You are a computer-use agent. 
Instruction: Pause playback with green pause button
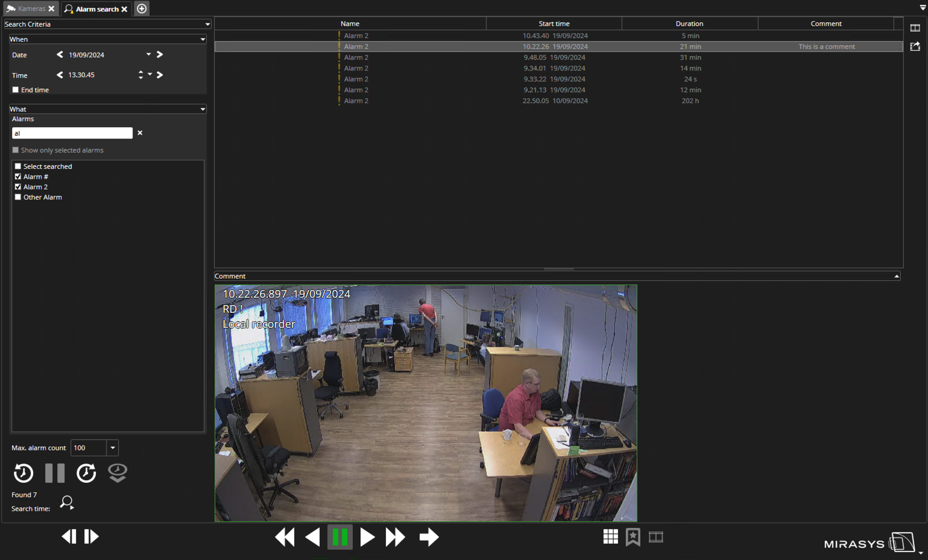340,537
